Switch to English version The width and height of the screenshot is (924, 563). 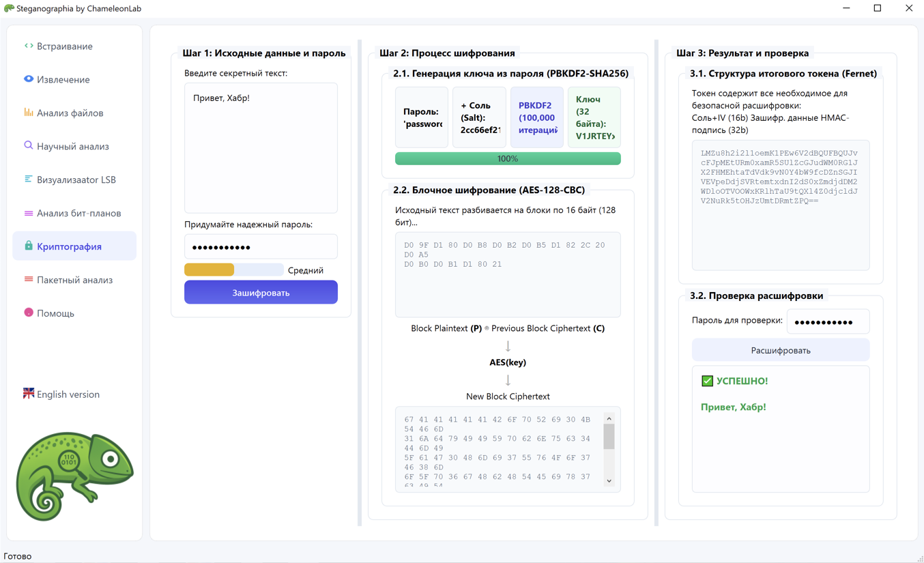(x=68, y=393)
